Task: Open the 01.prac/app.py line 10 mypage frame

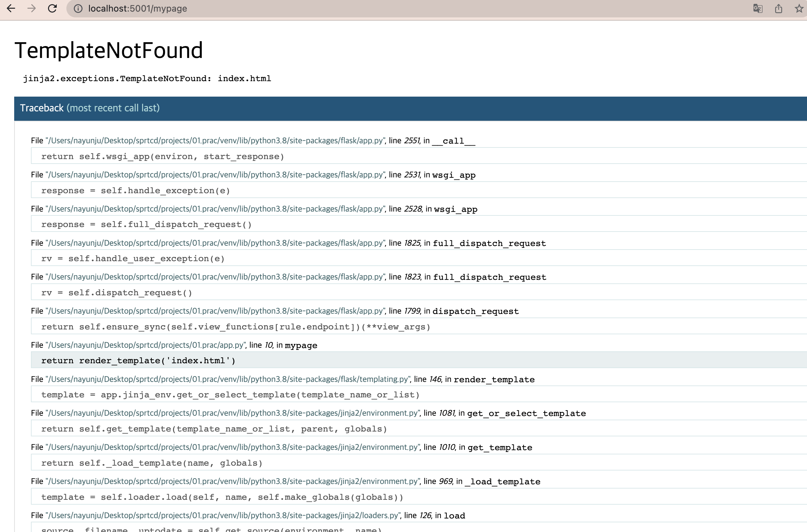Action: coord(174,345)
